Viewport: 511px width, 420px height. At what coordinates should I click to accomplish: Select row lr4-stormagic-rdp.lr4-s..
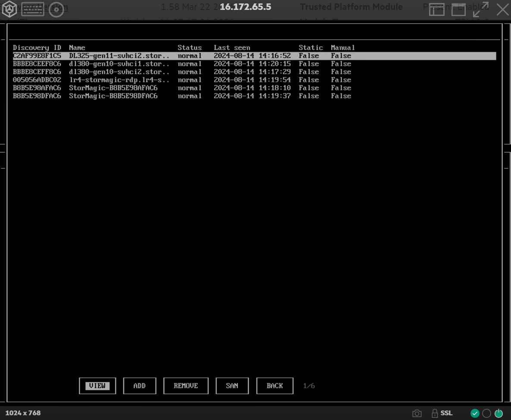tap(254, 80)
